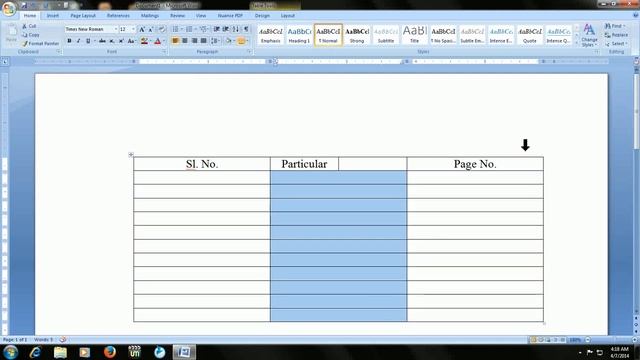Click the Clear Formatting icon
The width and height of the screenshot is (640, 360).
pos(162,29)
